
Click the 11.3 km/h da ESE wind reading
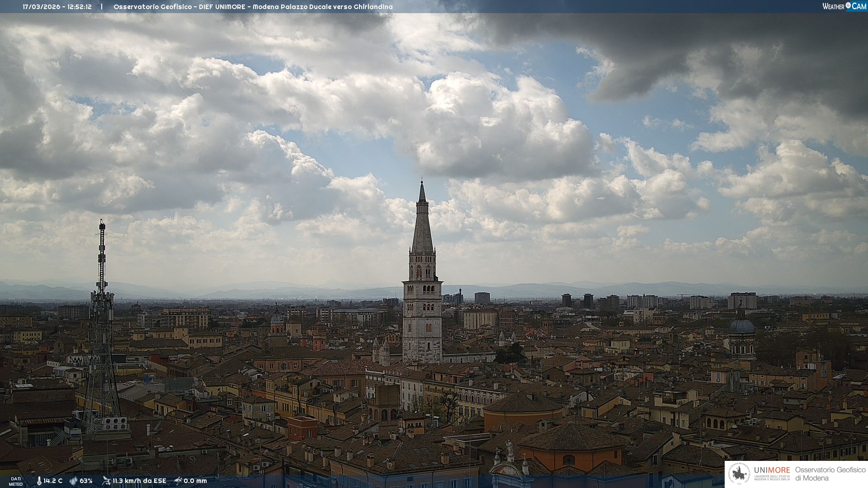click(x=139, y=481)
